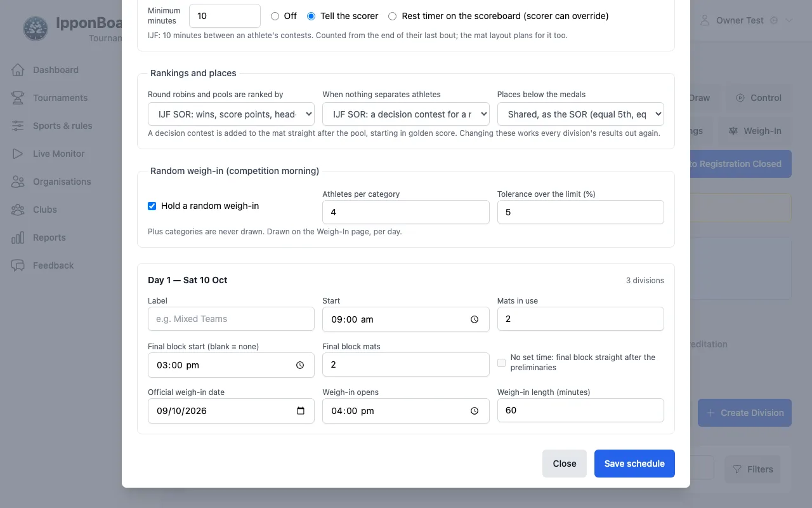Click the Sports & rules sliders icon
The width and height of the screenshot is (812, 508).
(18, 126)
